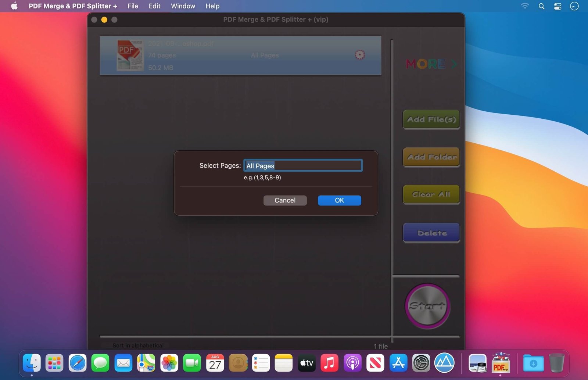Open Control Center from the menu bar

tap(557, 6)
